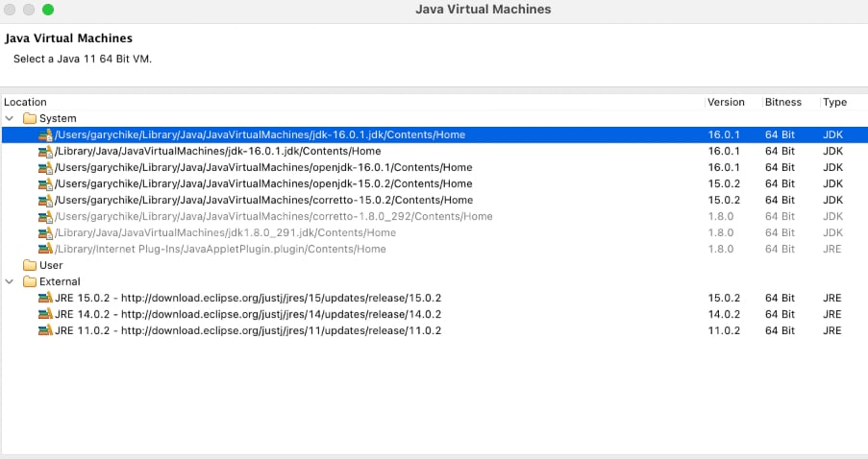
Task: Click the icon beside JRE 11.0.2 download entry
Action: coord(45,331)
